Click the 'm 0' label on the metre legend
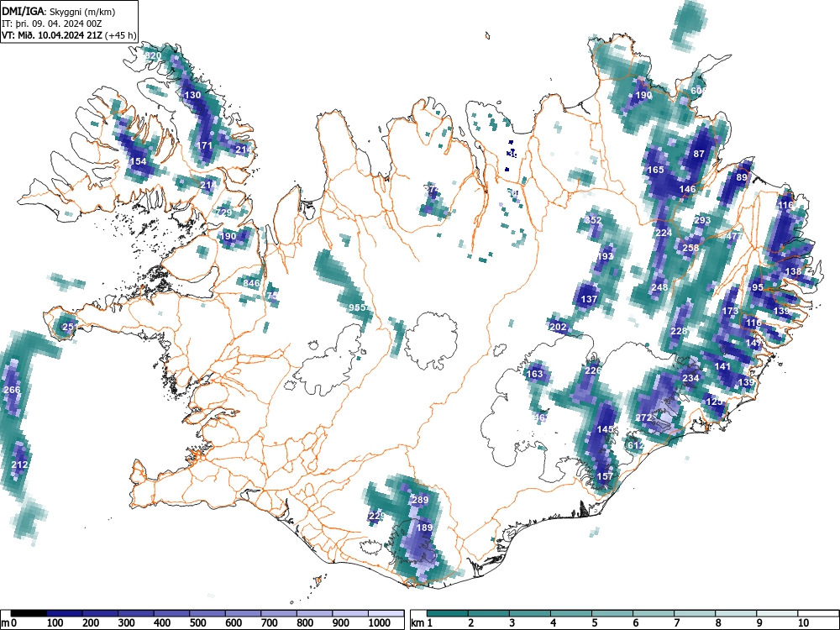 tap(9, 623)
